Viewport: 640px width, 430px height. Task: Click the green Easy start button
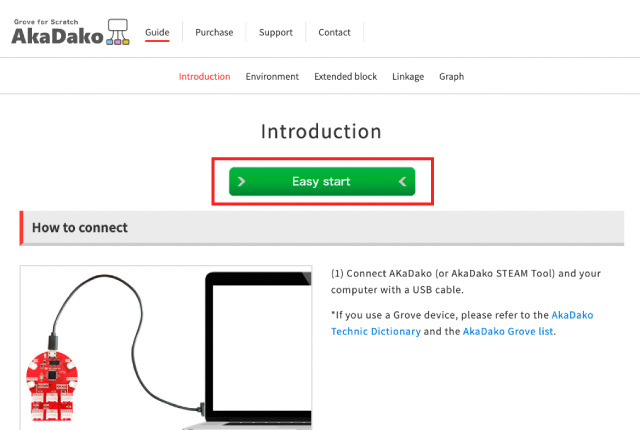[322, 182]
